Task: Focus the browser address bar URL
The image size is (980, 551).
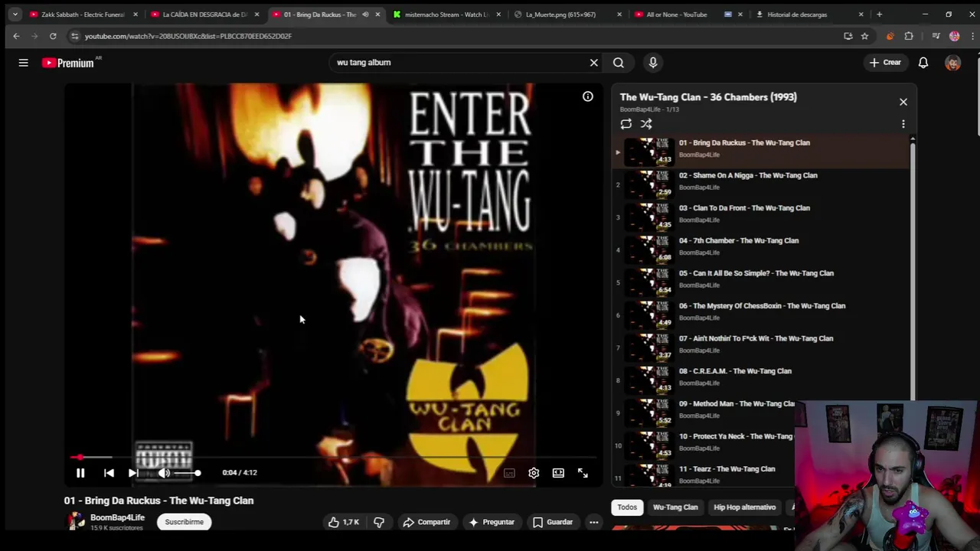Action: [x=188, y=36]
